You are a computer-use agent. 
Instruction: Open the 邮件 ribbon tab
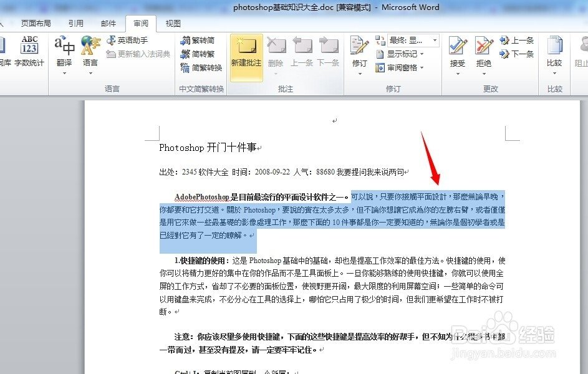108,24
